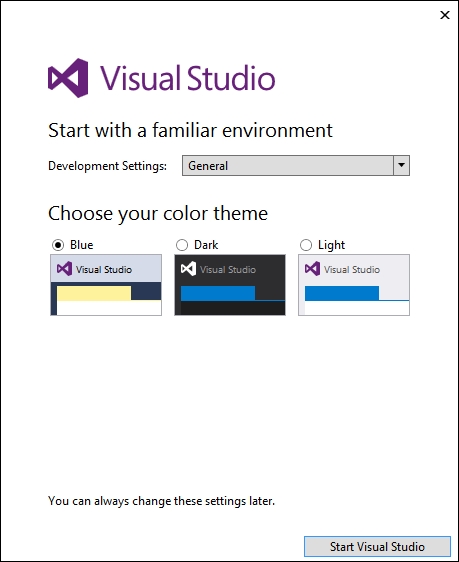Click the large purple Visual Studio logo icon

click(68, 78)
